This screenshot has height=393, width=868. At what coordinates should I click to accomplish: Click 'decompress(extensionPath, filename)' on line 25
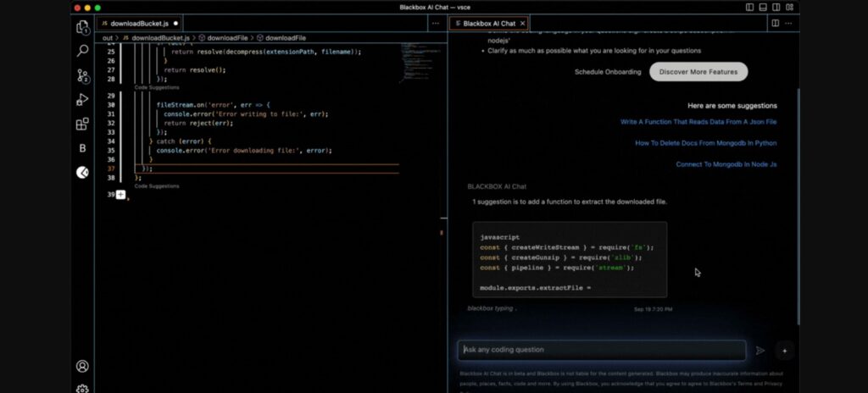pos(291,52)
